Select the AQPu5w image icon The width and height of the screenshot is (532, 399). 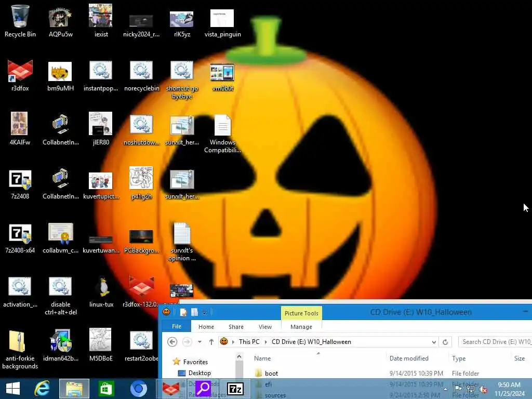click(60, 20)
